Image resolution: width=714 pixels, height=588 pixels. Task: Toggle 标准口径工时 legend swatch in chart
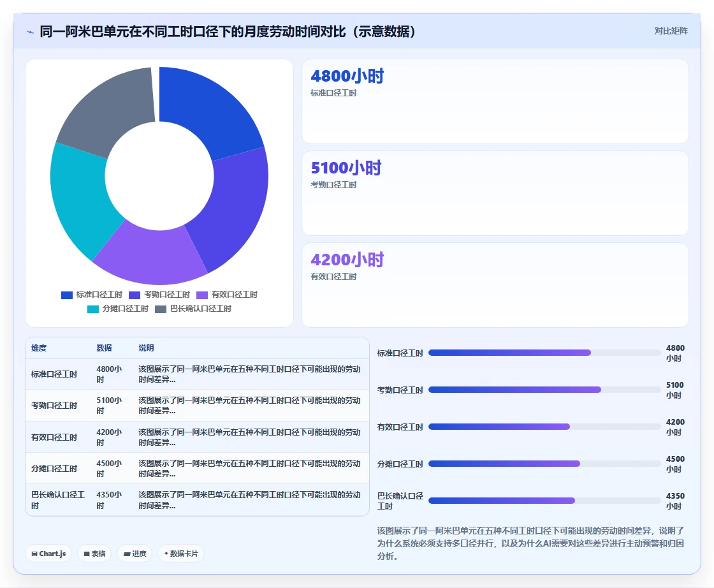click(x=67, y=295)
